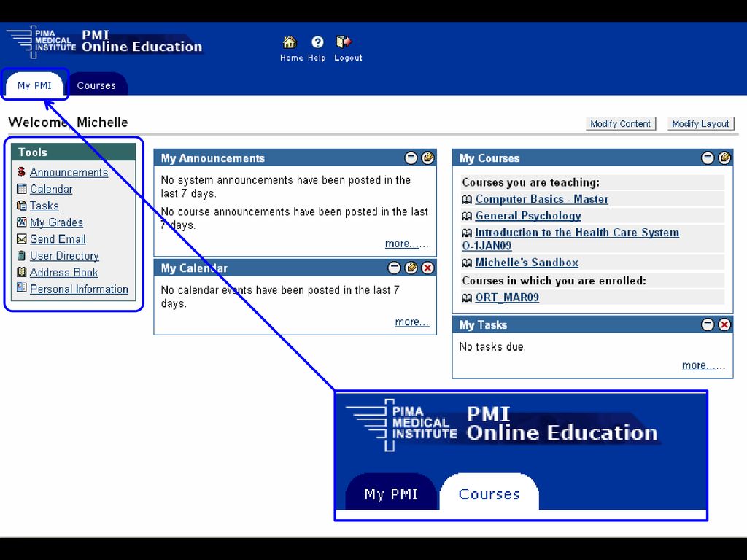Click the Calendar grid icon in Tools

coord(21,189)
